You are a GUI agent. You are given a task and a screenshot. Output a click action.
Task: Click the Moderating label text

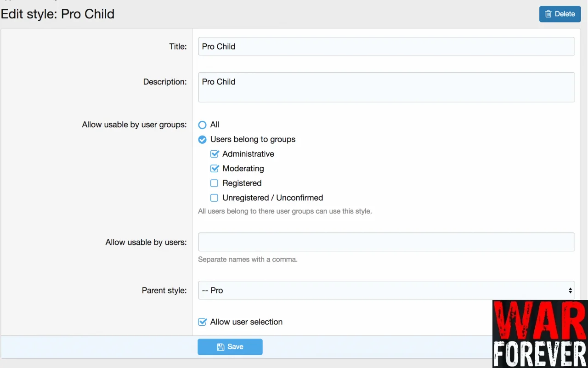(243, 169)
